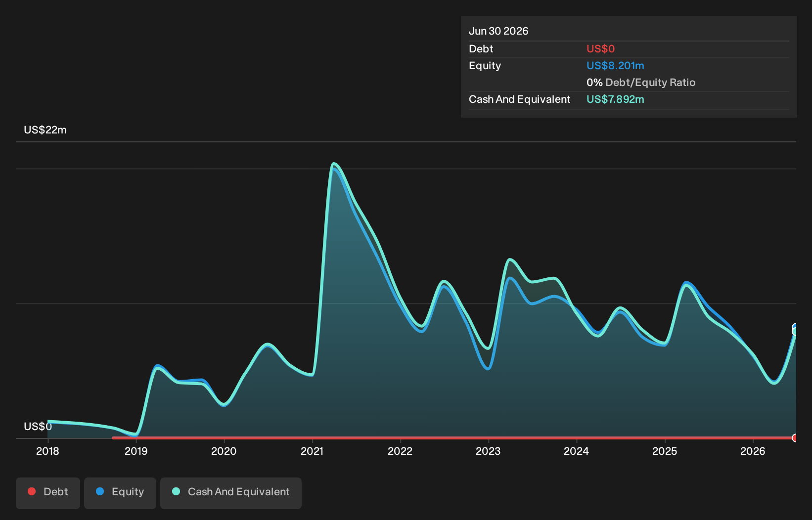Screen dimensions: 812x520
Task: Click the 2022 x-axis label
Action: point(400,451)
